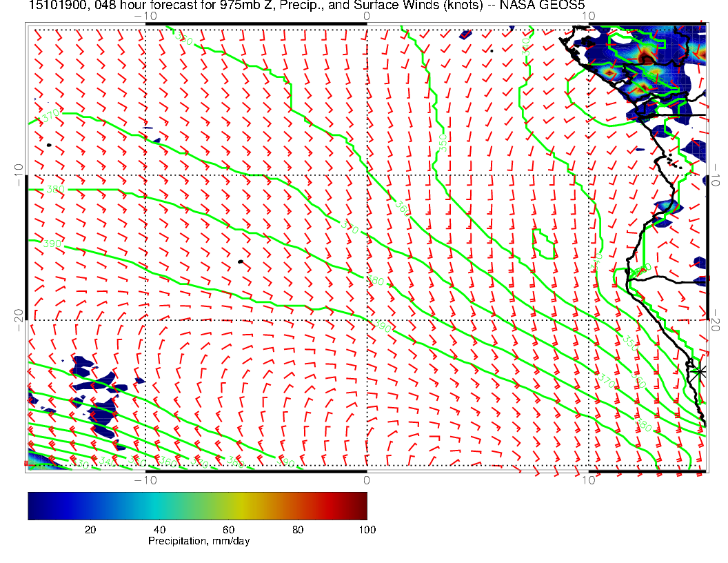Click the colorbar tick label '20'
Viewport: 728px width, 563px height.
pos(90,530)
